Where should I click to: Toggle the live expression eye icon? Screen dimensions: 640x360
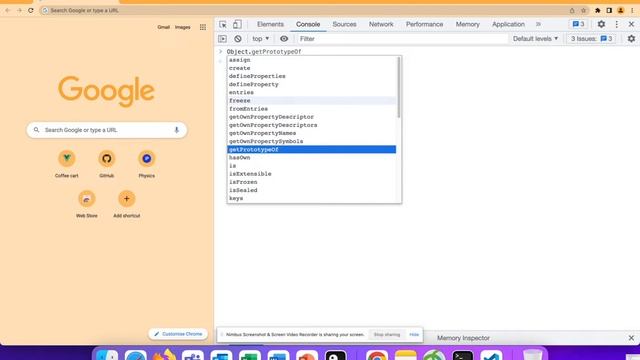(x=284, y=39)
